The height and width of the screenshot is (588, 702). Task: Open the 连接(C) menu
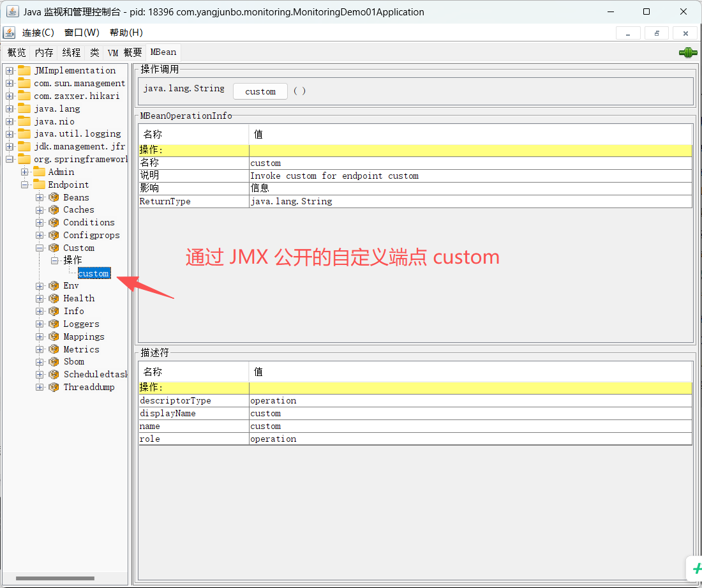[38, 33]
